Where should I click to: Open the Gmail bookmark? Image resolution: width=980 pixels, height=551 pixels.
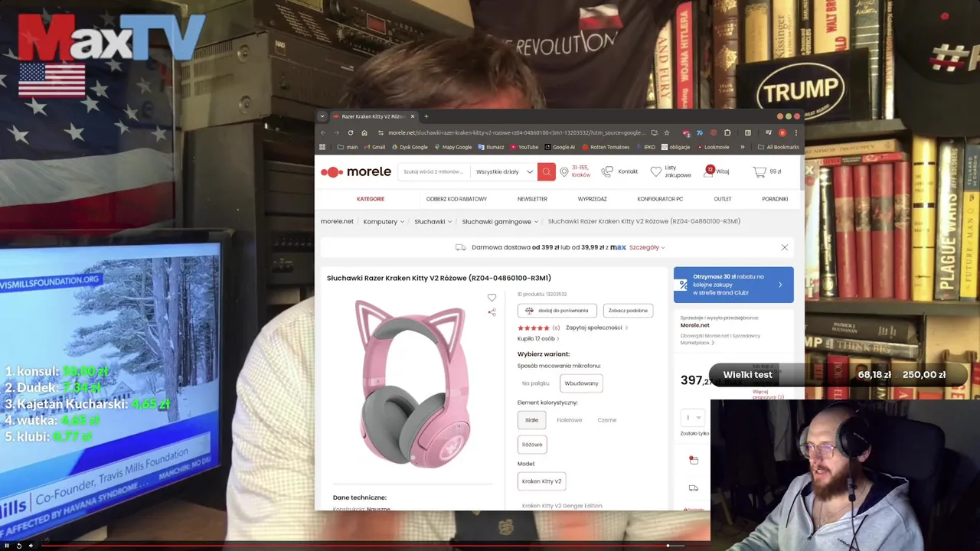[x=374, y=147]
